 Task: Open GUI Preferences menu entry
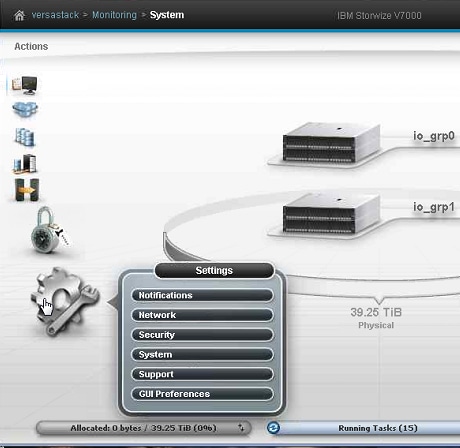coord(202,394)
